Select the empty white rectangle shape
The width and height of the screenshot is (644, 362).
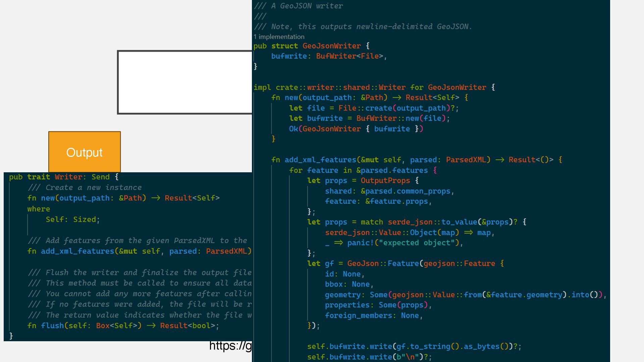[x=184, y=82]
